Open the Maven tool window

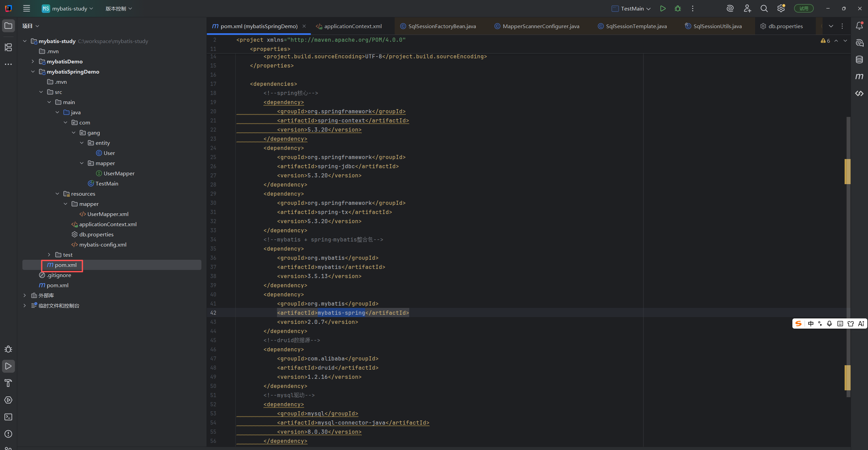coord(859,77)
